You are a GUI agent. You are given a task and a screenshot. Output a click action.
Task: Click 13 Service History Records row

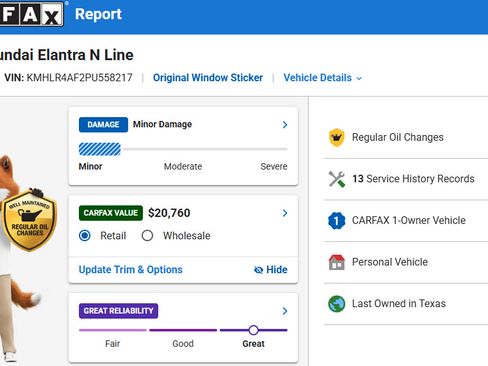(406, 179)
